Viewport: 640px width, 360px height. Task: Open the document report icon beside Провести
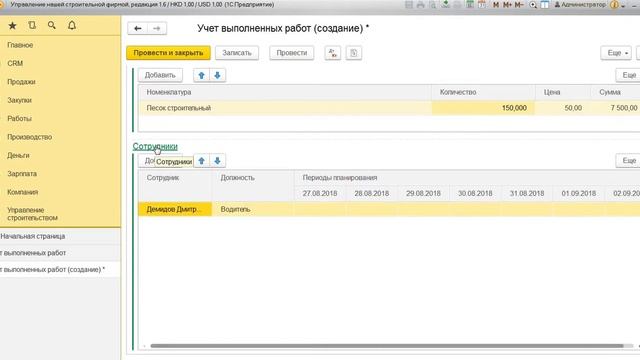[353, 53]
